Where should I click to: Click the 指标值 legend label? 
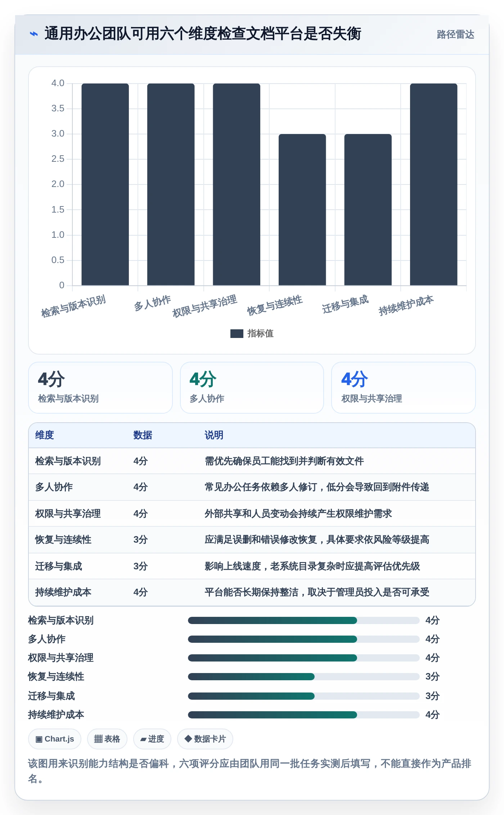[x=260, y=334]
